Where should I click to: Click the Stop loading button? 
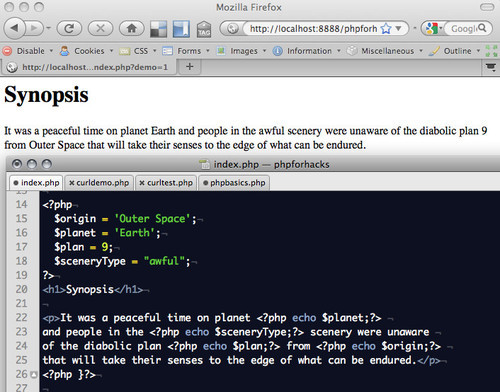point(100,29)
